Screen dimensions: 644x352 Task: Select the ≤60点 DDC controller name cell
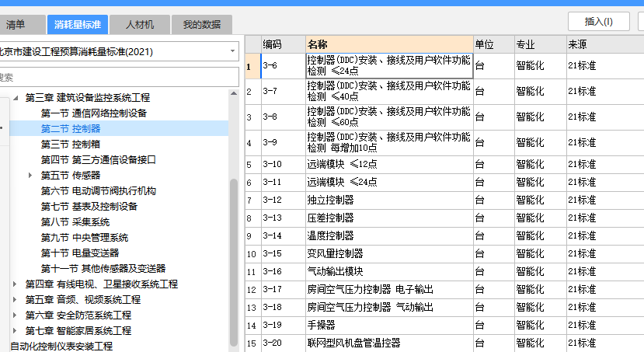pos(389,117)
